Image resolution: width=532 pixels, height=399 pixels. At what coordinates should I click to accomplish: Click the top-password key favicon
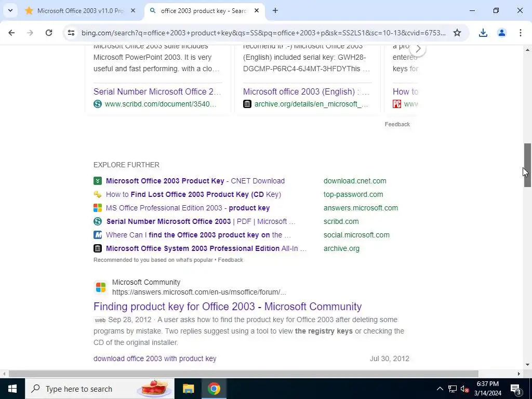point(97,194)
